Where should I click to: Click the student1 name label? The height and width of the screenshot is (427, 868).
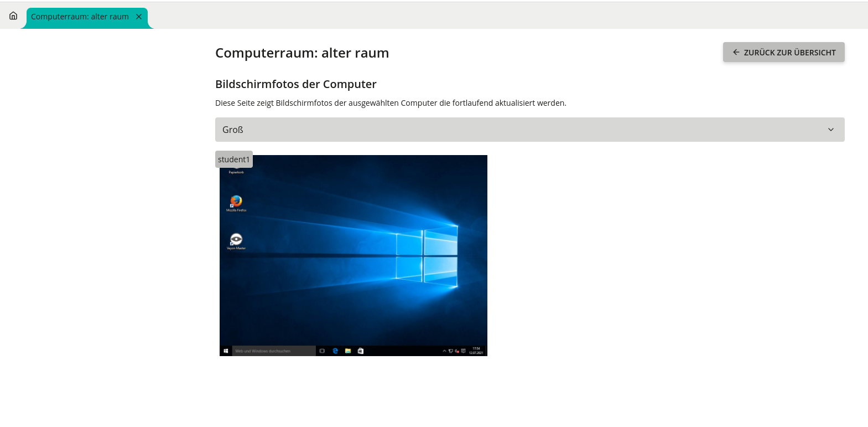click(x=233, y=160)
